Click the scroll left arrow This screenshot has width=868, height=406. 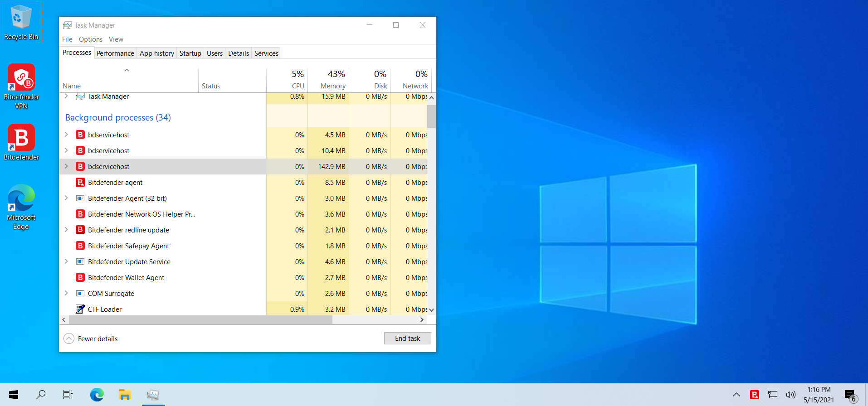64,320
